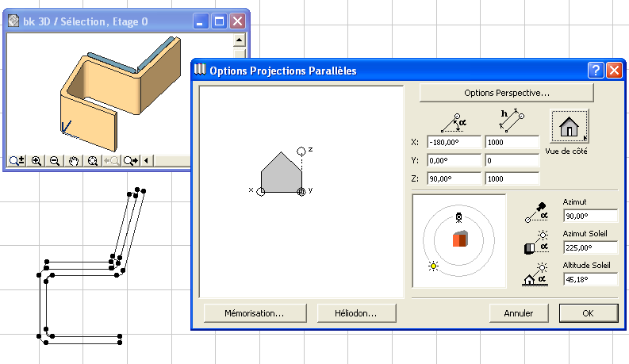This screenshot has height=364, width=629.
Task: Edit the X length field showing 1000
Action: point(512,142)
